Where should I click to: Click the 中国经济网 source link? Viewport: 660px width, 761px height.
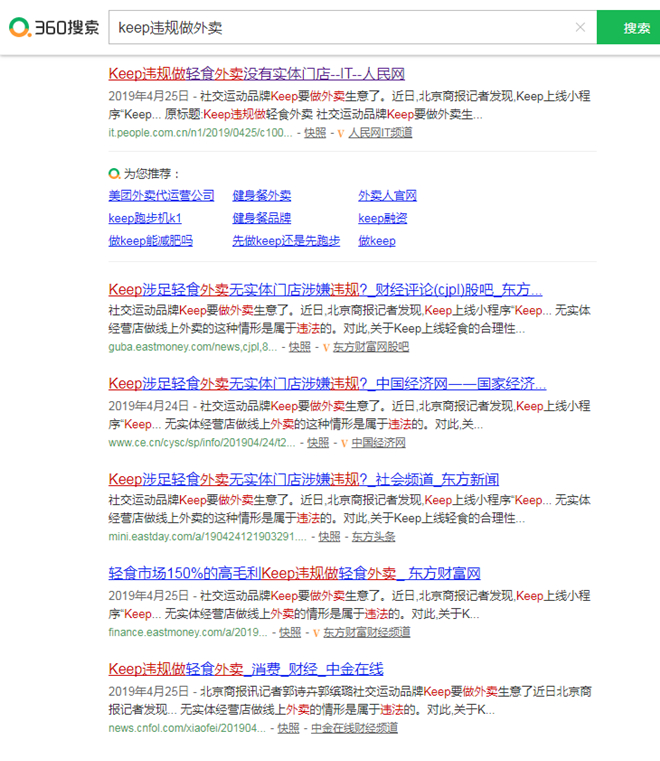[378, 443]
